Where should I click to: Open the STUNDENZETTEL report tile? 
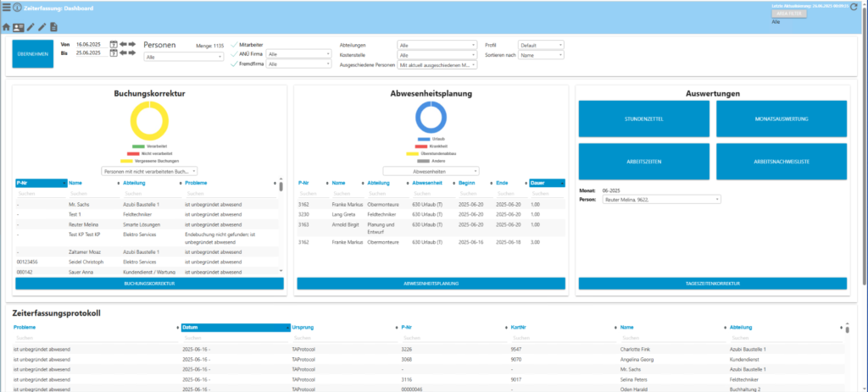click(643, 119)
